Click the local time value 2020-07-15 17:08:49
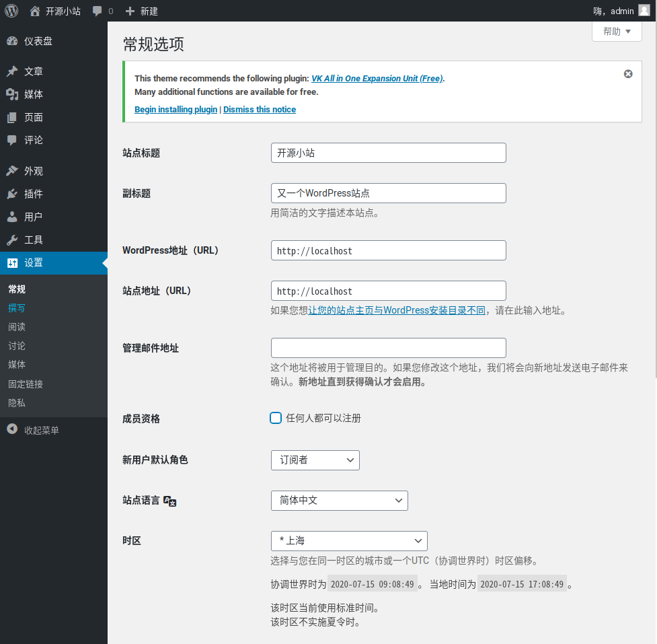This screenshot has height=644, width=657. click(522, 584)
